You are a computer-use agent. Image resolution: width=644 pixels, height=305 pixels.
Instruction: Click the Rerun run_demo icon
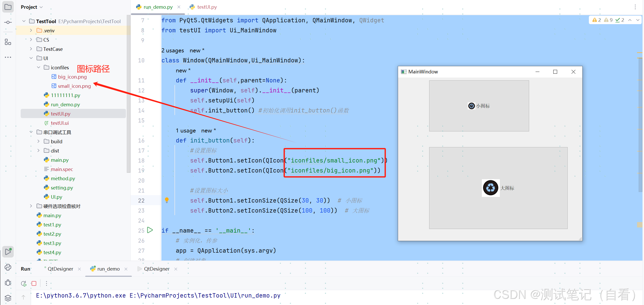pos(24,283)
